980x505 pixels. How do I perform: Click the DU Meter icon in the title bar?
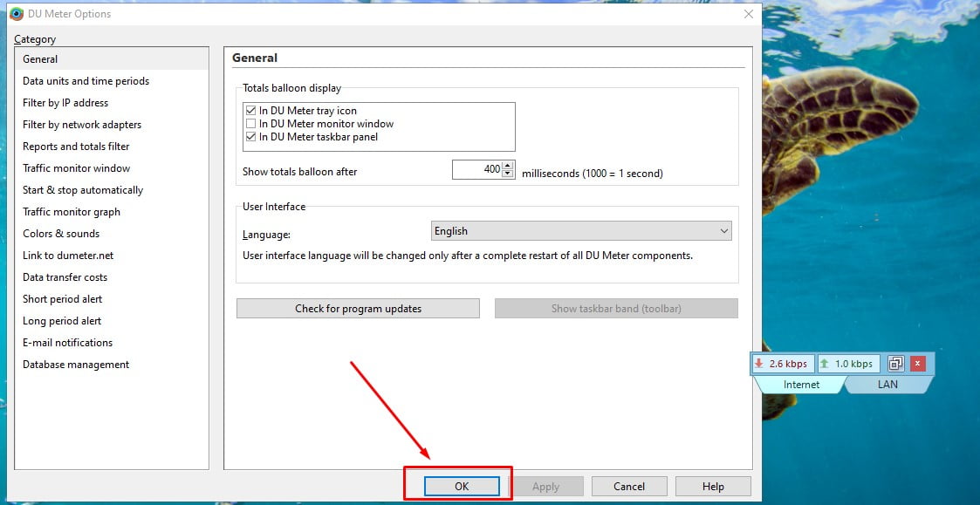(x=17, y=14)
